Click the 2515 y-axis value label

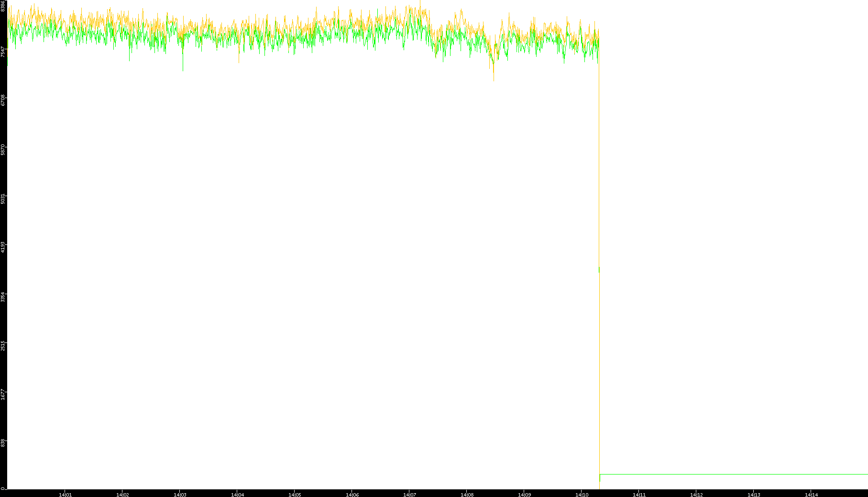3,345
